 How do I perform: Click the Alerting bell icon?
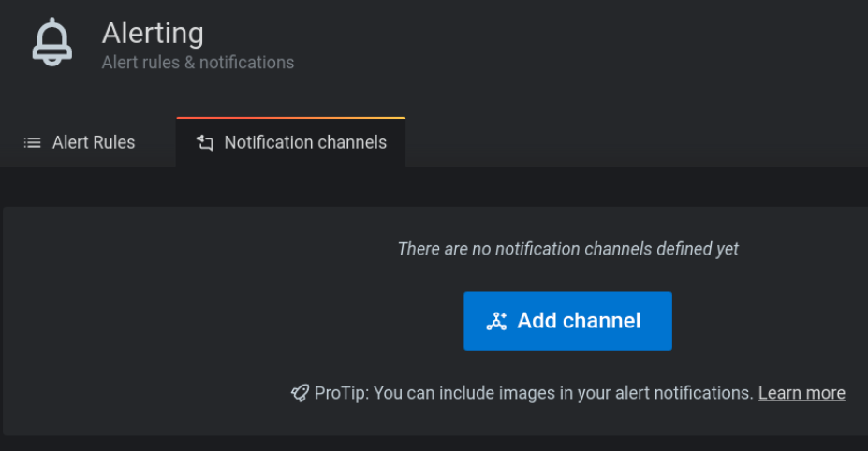pyautogui.click(x=51, y=43)
